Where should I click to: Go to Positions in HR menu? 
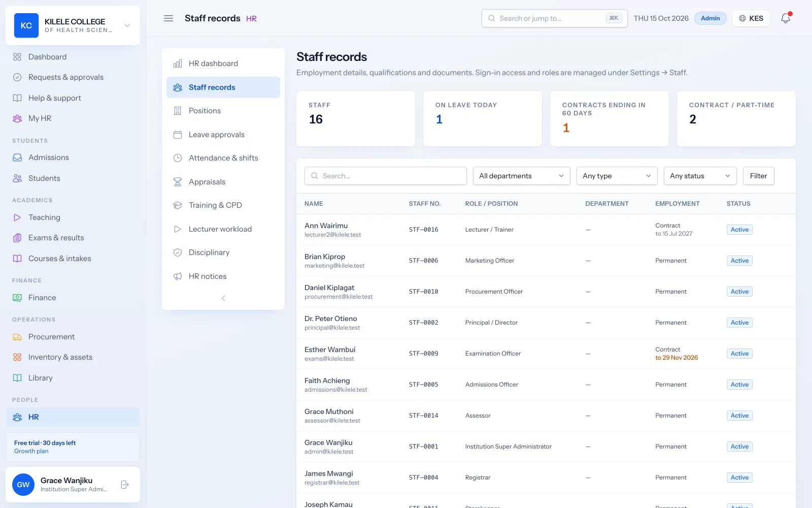tap(223, 111)
